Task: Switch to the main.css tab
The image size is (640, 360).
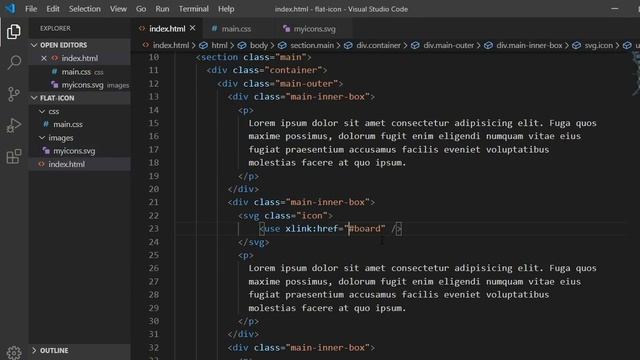Action: (x=236, y=29)
